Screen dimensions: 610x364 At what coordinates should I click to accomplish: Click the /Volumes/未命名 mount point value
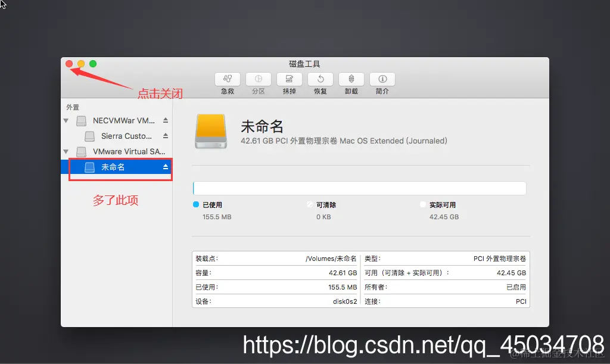(x=331, y=259)
